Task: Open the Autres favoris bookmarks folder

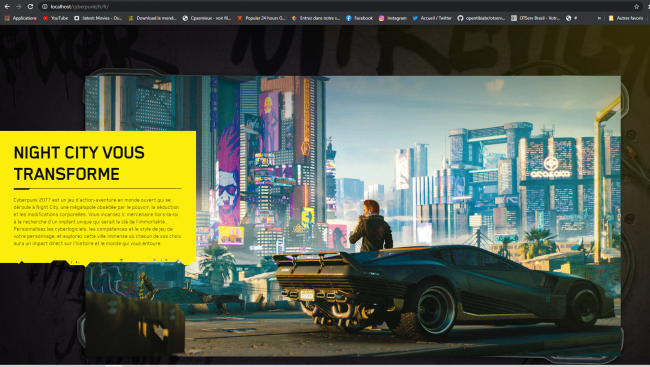Action: click(626, 18)
